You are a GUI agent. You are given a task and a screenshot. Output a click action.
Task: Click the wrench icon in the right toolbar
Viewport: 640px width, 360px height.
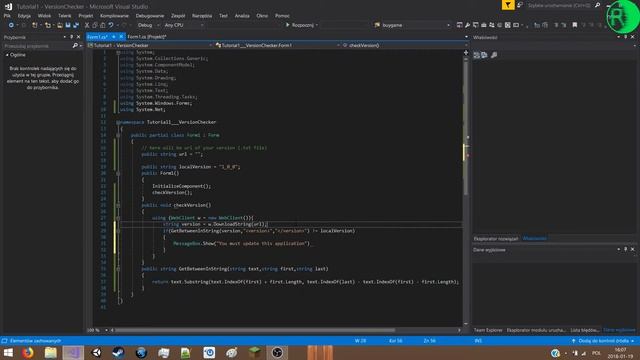(x=467, y=25)
